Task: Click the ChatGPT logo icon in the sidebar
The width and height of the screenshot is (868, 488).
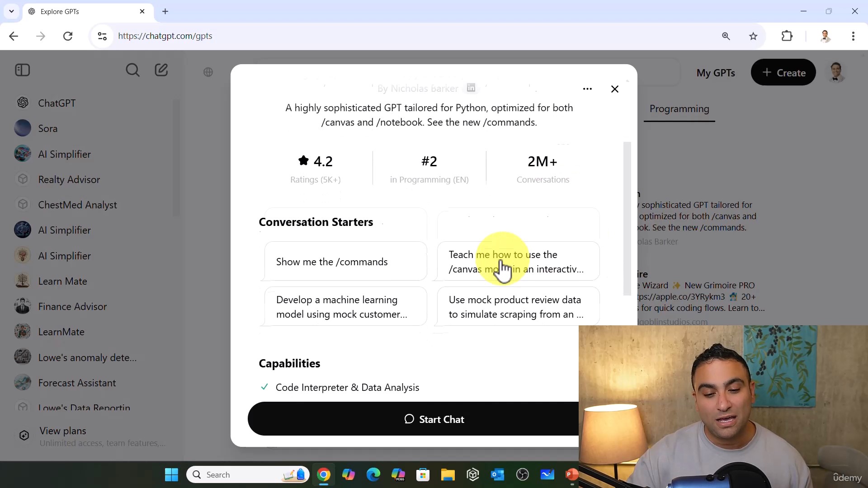Action: [23, 103]
